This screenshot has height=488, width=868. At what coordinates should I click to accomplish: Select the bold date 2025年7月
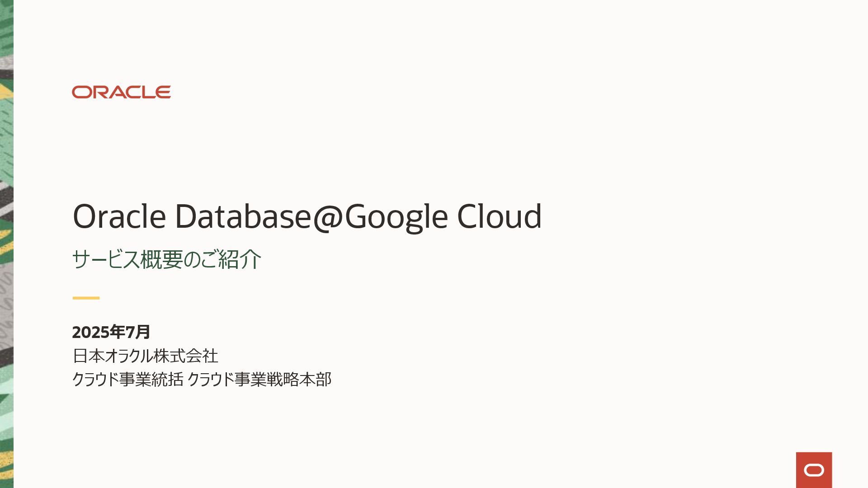pos(111,332)
